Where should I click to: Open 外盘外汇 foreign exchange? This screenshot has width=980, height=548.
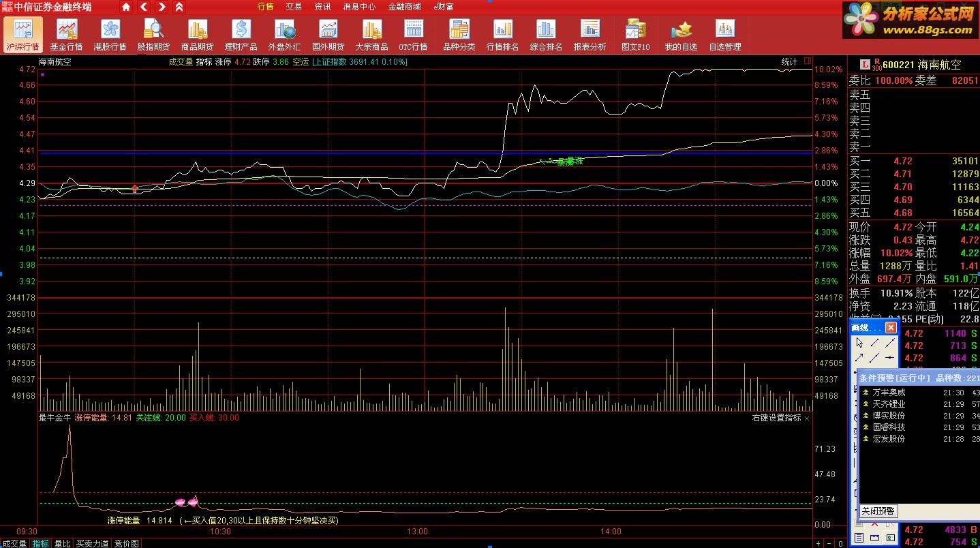284,35
